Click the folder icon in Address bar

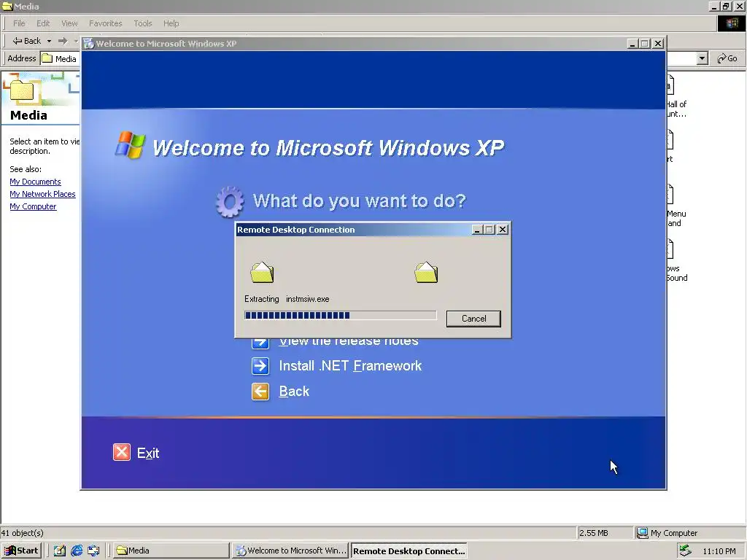tap(47, 58)
